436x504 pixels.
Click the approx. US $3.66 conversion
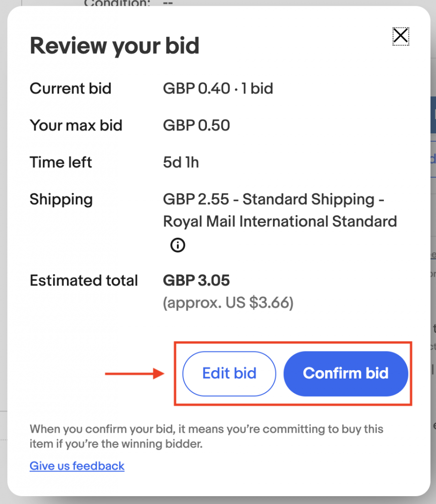click(x=228, y=303)
